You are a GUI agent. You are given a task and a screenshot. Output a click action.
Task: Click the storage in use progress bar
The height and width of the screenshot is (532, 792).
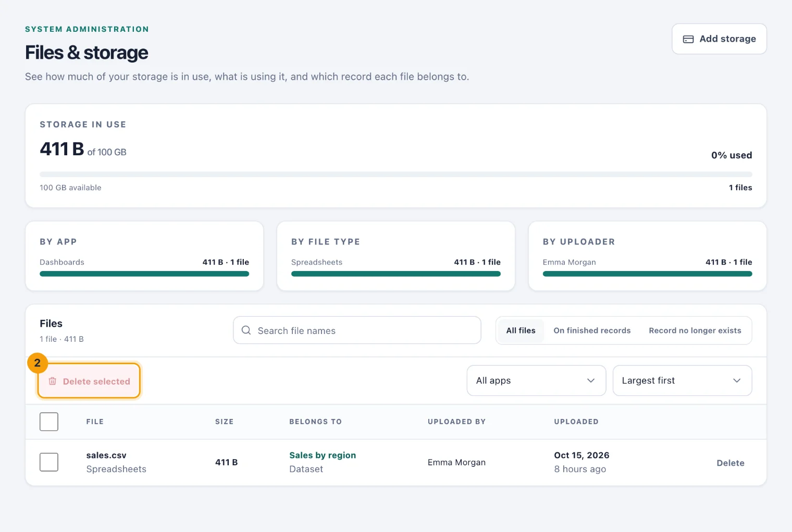(x=396, y=174)
